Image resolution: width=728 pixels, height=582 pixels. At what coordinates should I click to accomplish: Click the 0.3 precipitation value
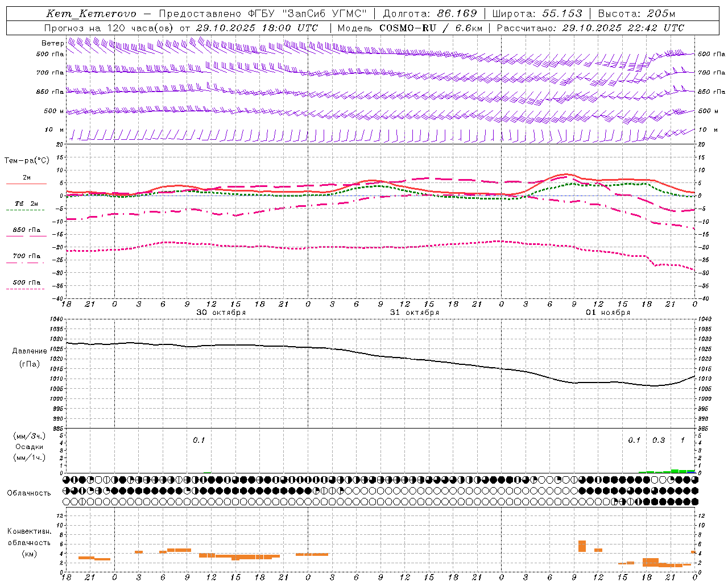pyautogui.click(x=659, y=440)
